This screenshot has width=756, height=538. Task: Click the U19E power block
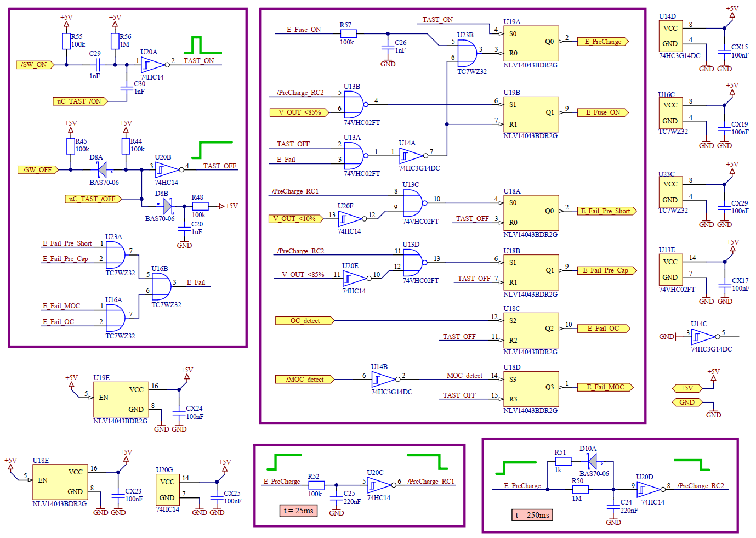click(121, 400)
